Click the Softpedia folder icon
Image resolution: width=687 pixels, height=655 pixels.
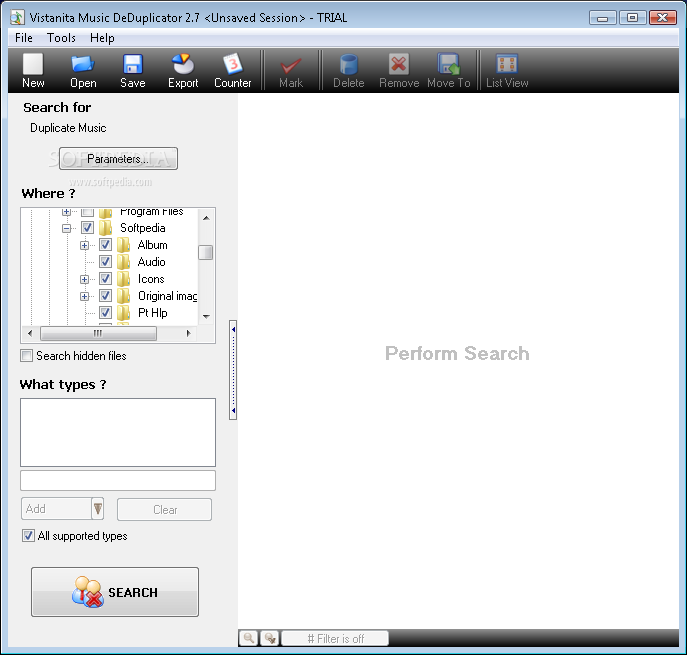[105, 228]
